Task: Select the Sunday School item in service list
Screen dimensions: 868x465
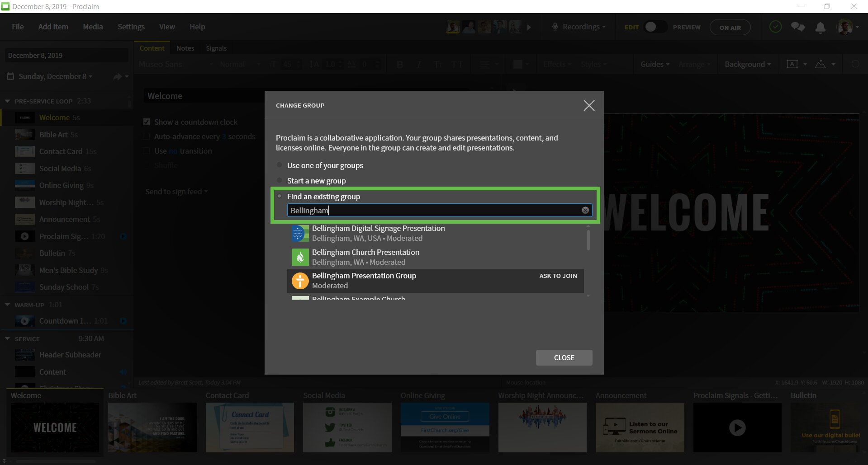Action: point(66,287)
